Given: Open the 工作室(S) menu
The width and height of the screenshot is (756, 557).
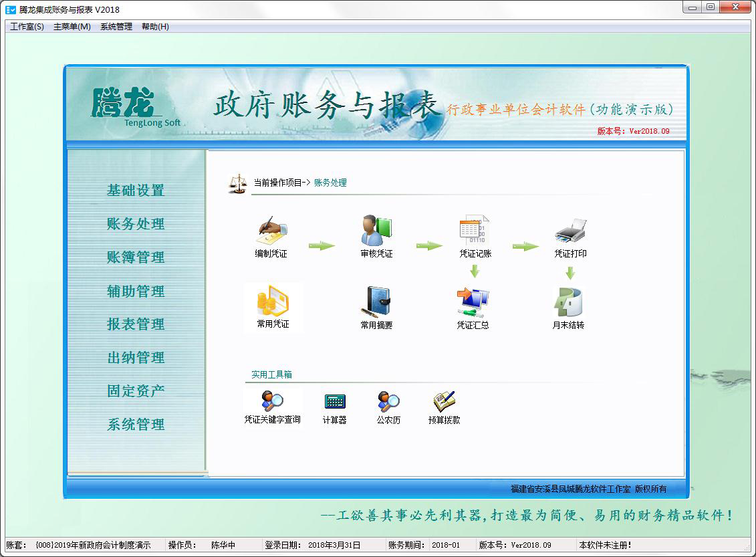Looking at the screenshot, I should tap(27, 27).
